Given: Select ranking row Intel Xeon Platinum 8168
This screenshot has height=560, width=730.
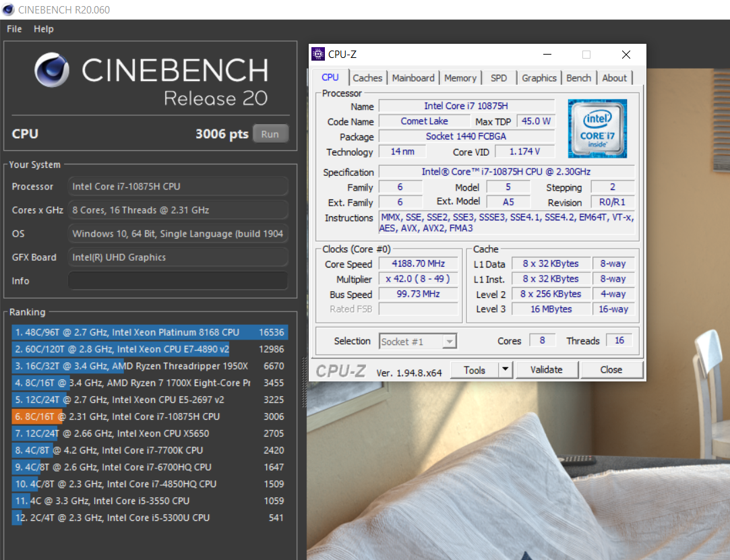Looking at the screenshot, I should [150, 332].
